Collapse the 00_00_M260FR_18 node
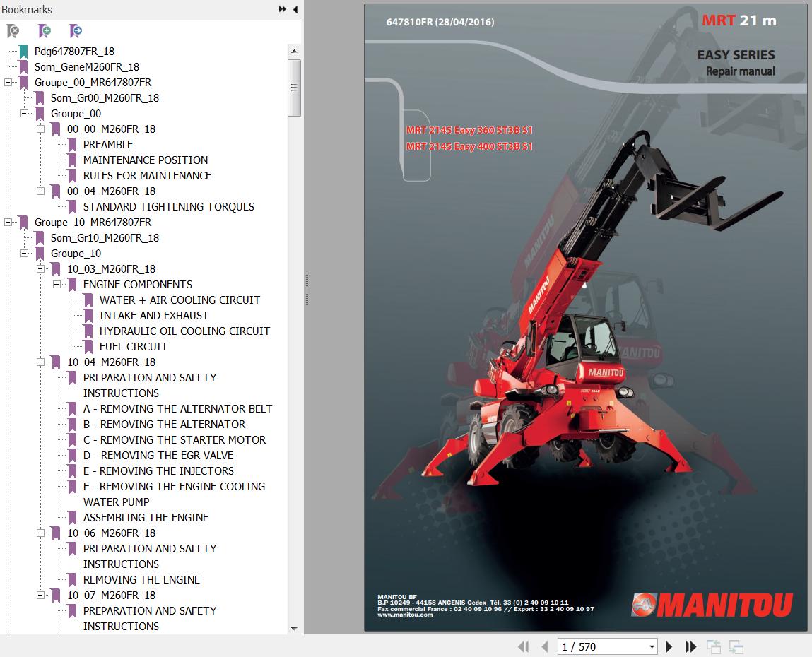The width and height of the screenshot is (812, 657). click(x=40, y=129)
